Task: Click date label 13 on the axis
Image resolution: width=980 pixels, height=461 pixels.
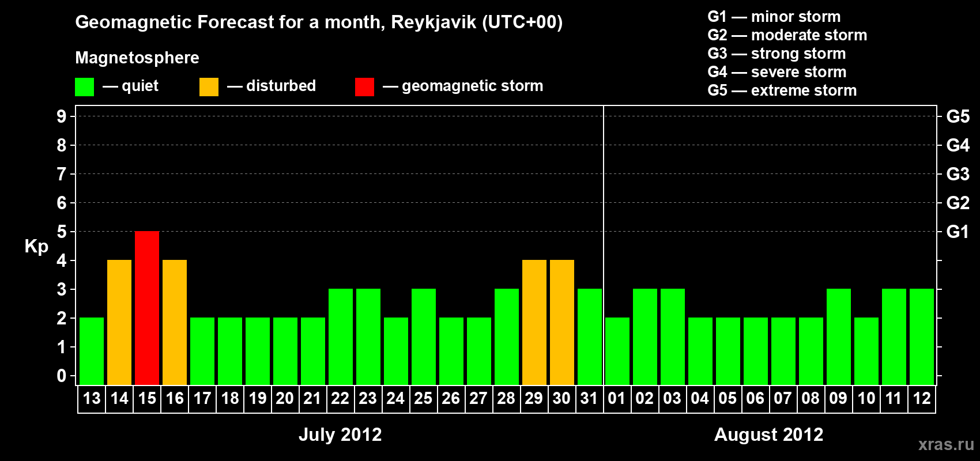Action: [92, 398]
